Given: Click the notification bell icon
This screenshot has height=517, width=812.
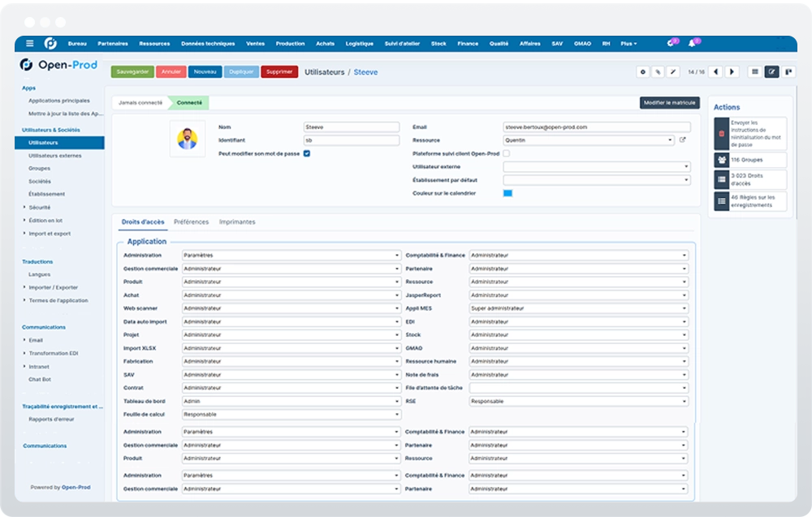Looking at the screenshot, I should (691, 44).
